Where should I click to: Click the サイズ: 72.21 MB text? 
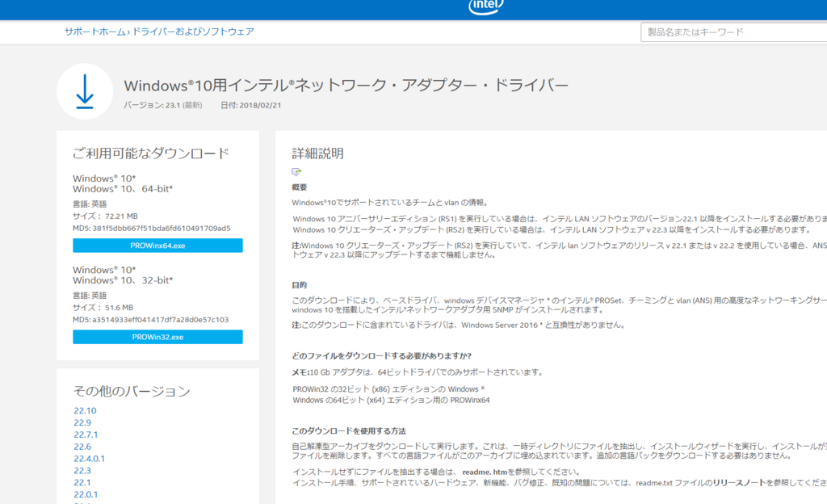click(105, 216)
